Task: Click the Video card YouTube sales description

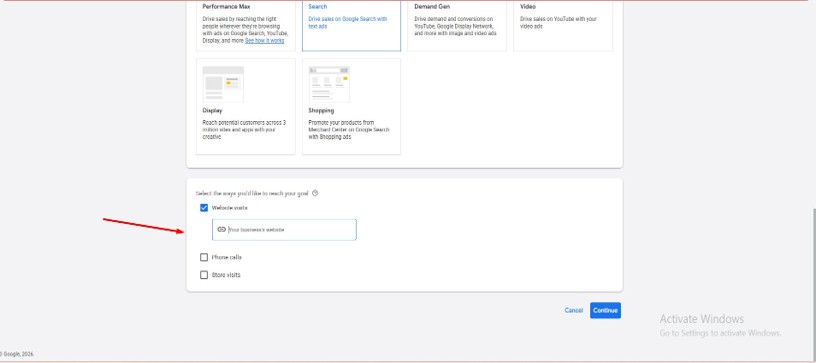Action: pyautogui.click(x=558, y=22)
